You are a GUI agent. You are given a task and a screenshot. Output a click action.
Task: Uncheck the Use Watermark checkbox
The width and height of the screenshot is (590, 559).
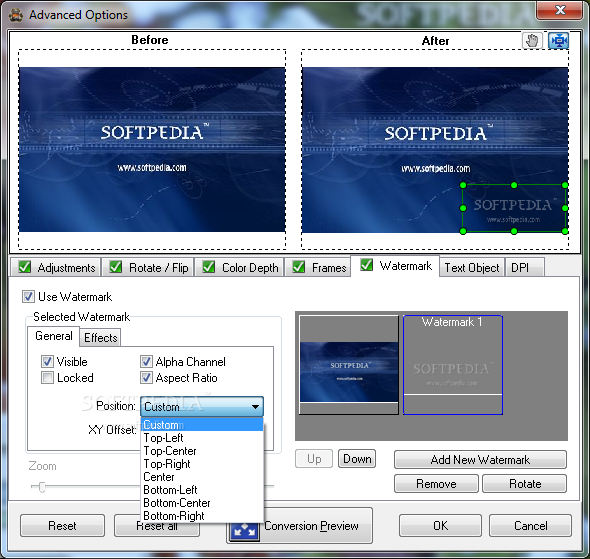point(28,296)
